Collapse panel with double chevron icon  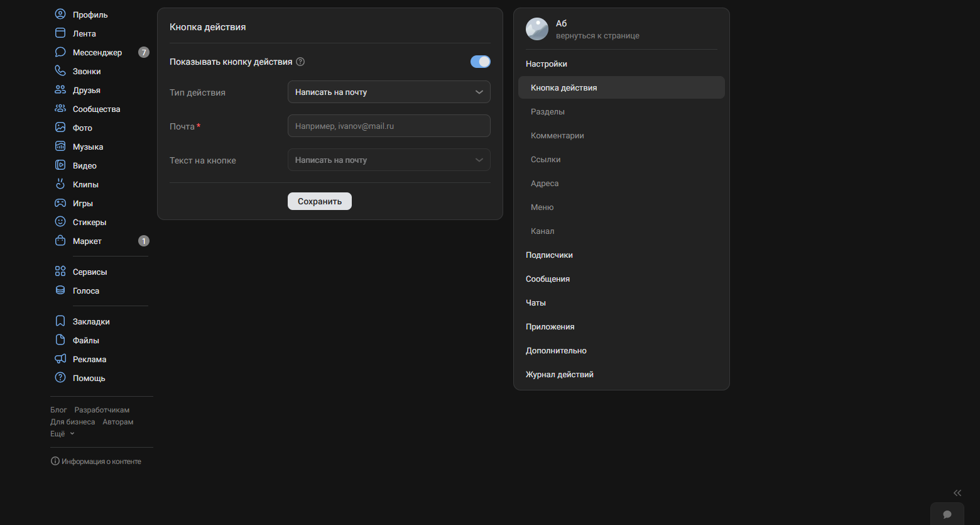pyautogui.click(x=957, y=493)
